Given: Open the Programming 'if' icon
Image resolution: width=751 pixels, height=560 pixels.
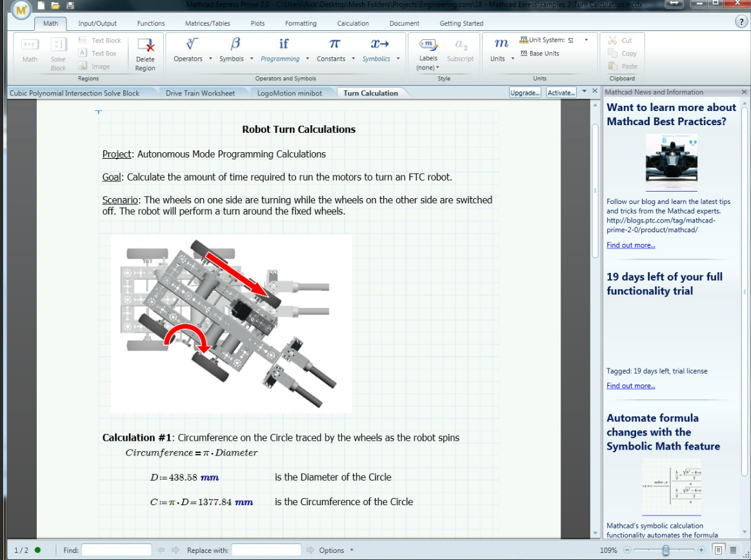Looking at the screenshot, I should (x=283, y=44).
